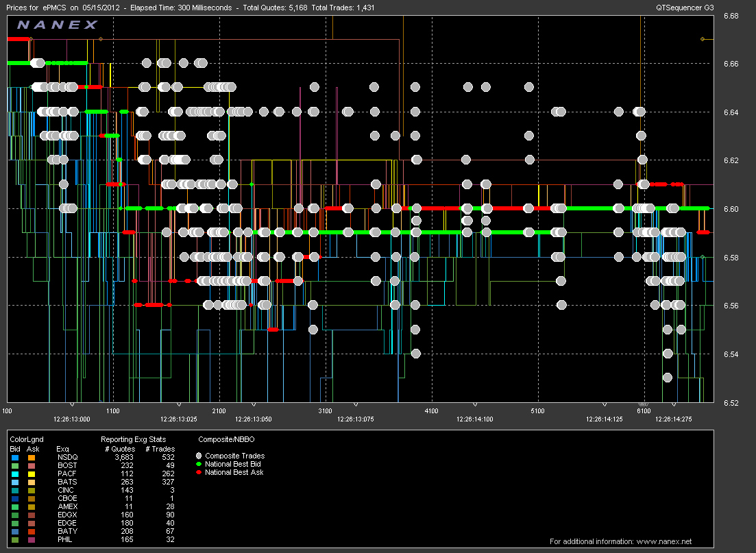
Task: Click the Composite Trades gray dot legend icon
Action: click(199, 456)
